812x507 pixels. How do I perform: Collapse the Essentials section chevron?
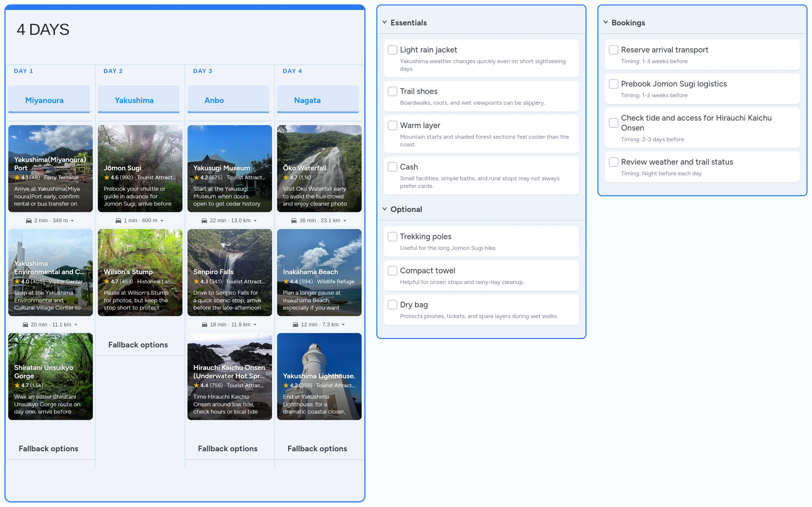point(385,22)
